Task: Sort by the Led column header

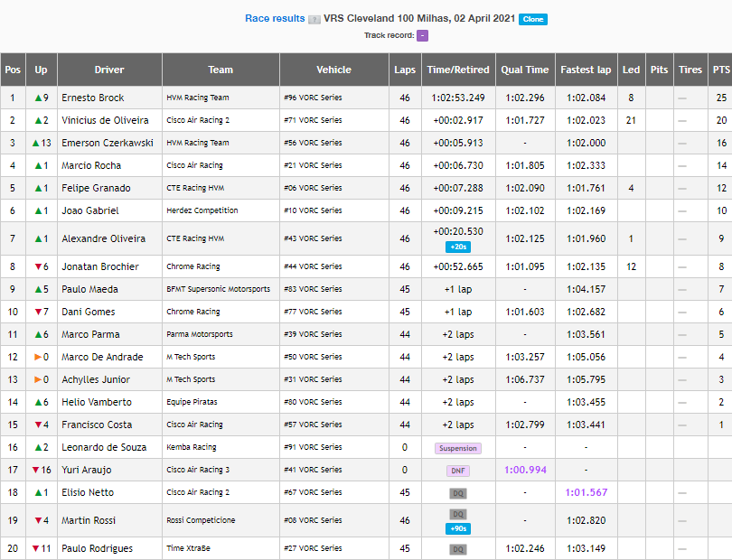Action: point(631,70)
